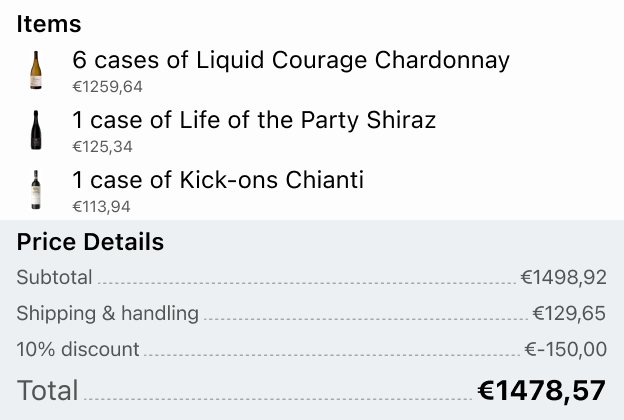Select the Total label
Screen dimensions: 624x420
point(47,390)
